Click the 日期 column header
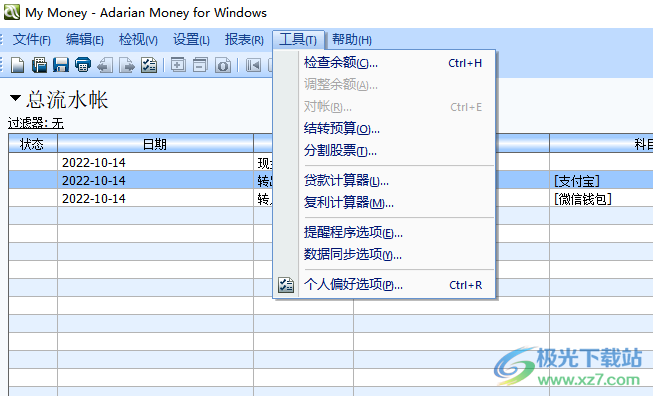 pos(155,144)
